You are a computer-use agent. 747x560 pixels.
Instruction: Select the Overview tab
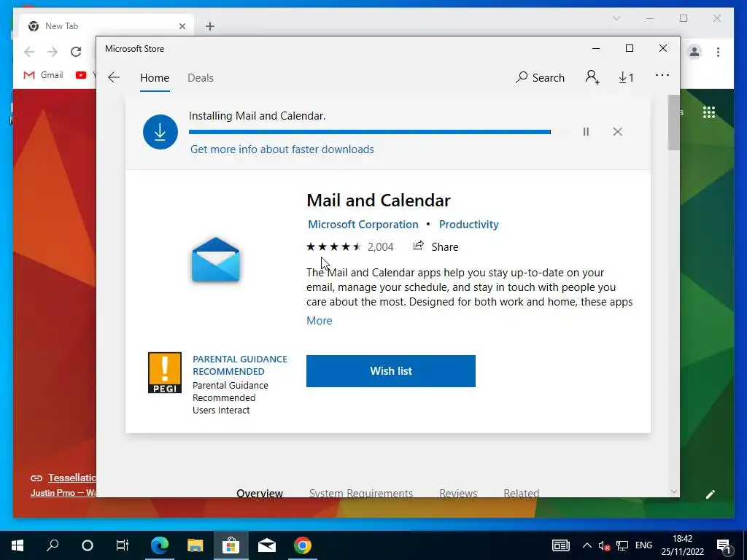[x=260, y=493]
